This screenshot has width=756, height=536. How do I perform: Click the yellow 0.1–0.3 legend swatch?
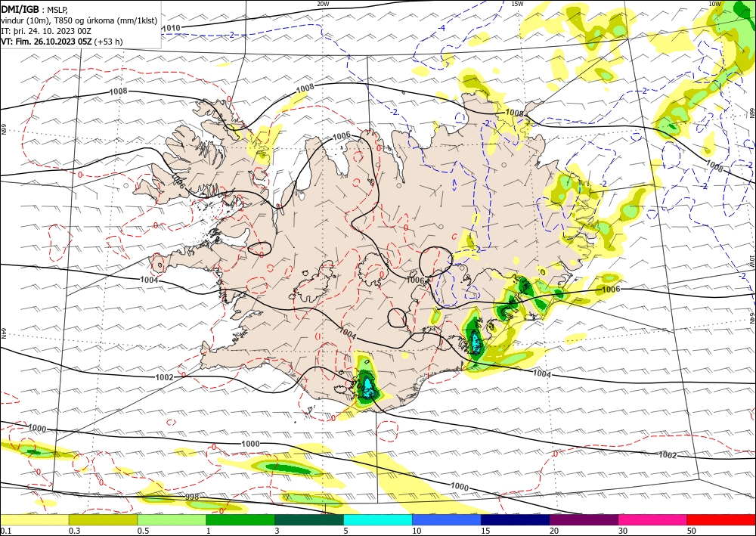coord(34,519)
